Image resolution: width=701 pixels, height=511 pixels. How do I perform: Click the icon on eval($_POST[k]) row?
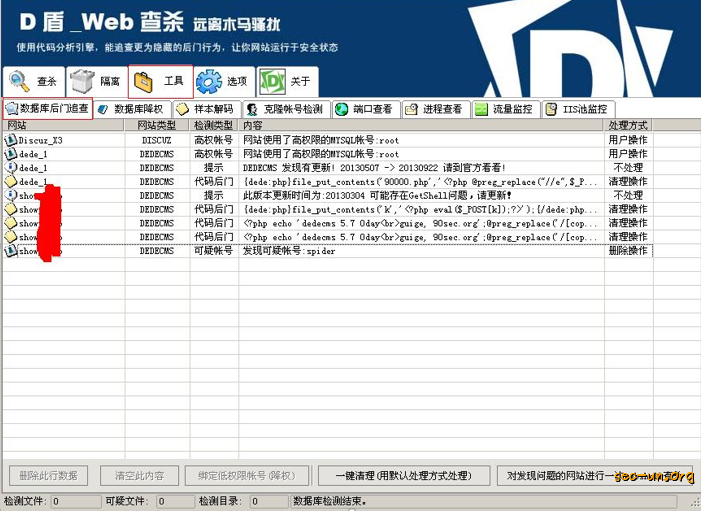tap(10, 209)
